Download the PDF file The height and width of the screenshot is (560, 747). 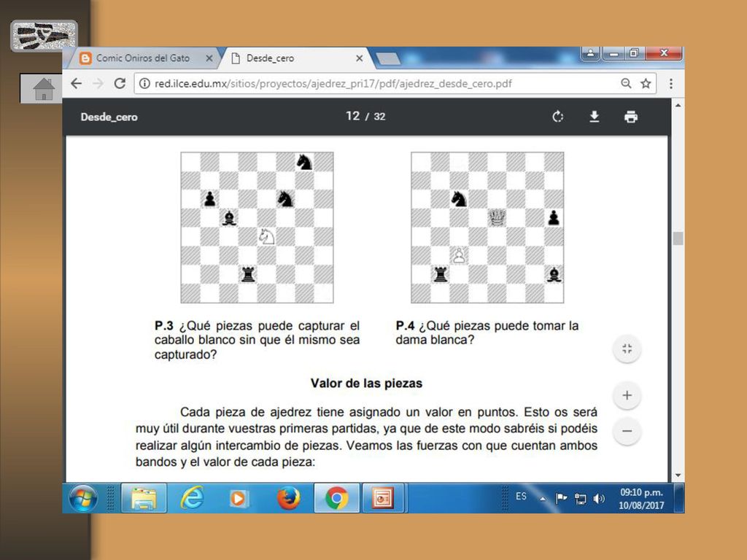coord(594,117)
